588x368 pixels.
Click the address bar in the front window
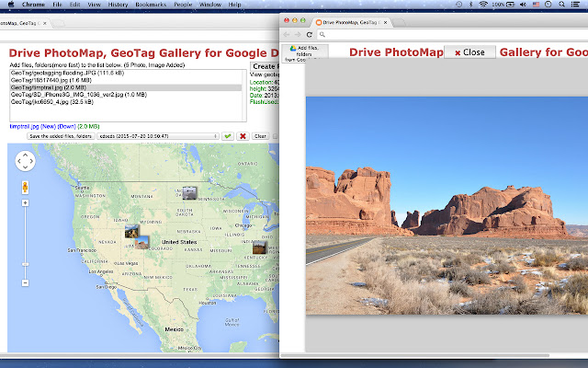(450, 35)
